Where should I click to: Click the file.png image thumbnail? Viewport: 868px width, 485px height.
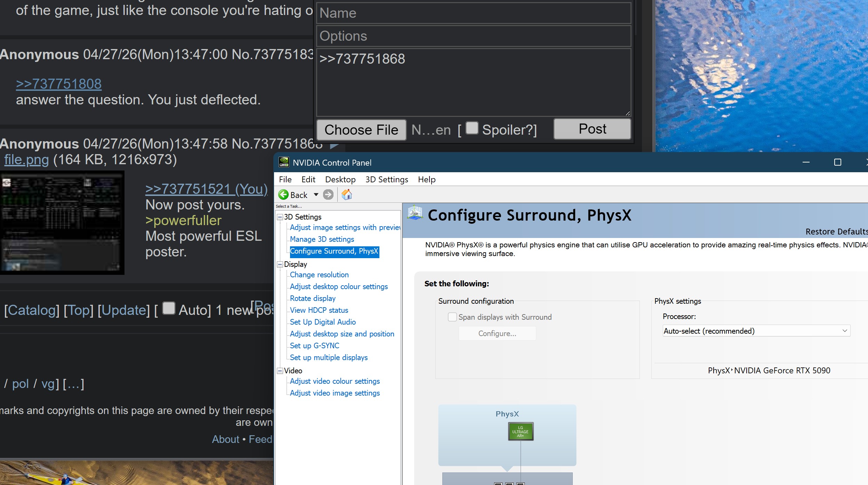[x=62, y=222]
